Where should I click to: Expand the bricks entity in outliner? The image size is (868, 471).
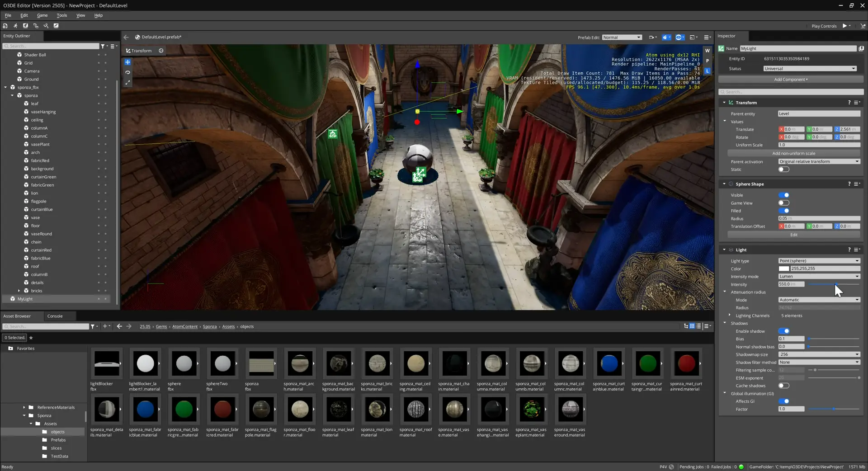[19, 291]
